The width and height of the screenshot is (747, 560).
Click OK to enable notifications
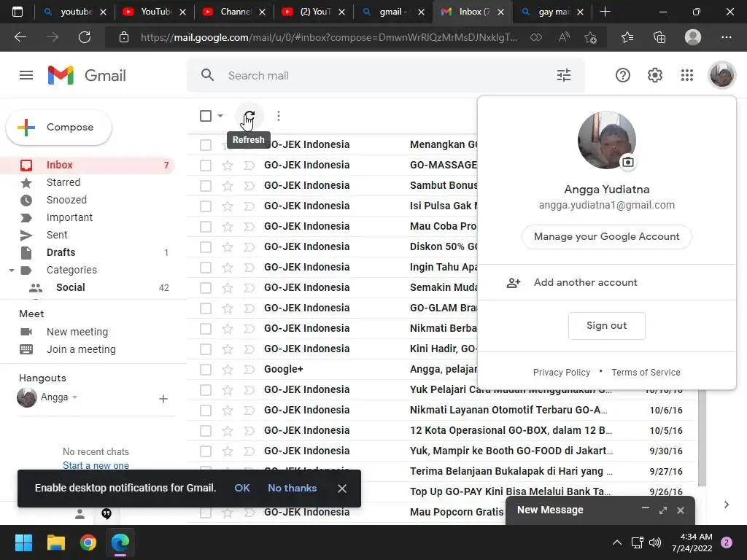click(242, 488)
